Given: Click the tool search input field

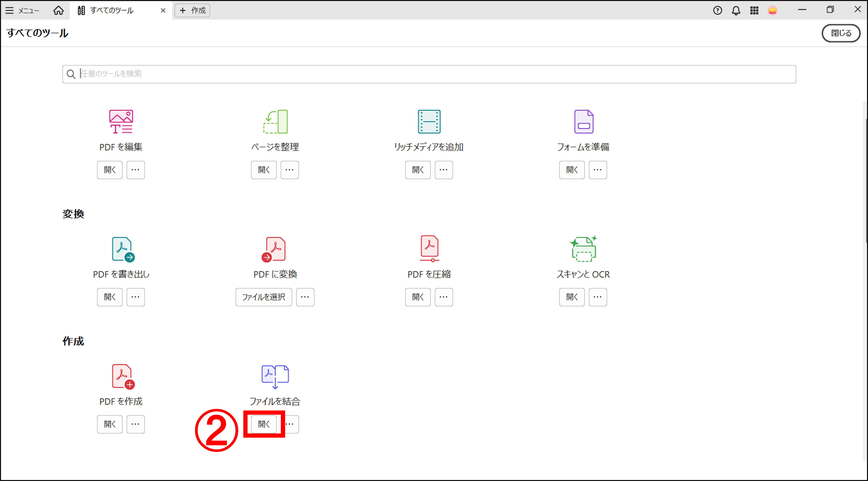Looking at the screenshot, I should (x=429, y=74).
